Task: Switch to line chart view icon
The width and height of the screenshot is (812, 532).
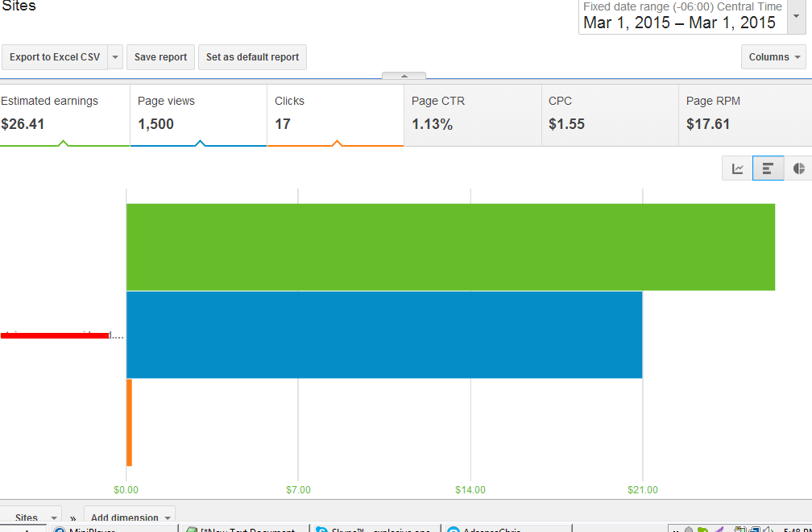Action: click(x=737, y=168)
